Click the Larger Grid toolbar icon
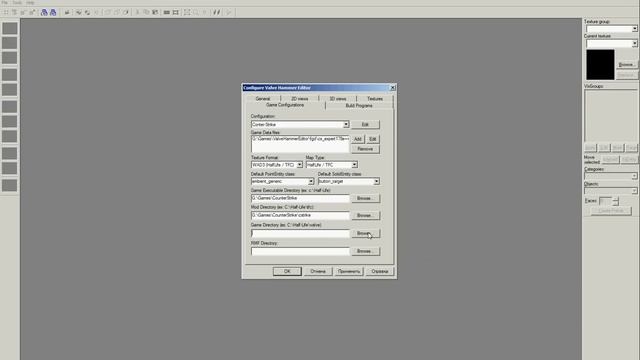Viewport: 640px width, 360px height. click(x=32, y=12)
